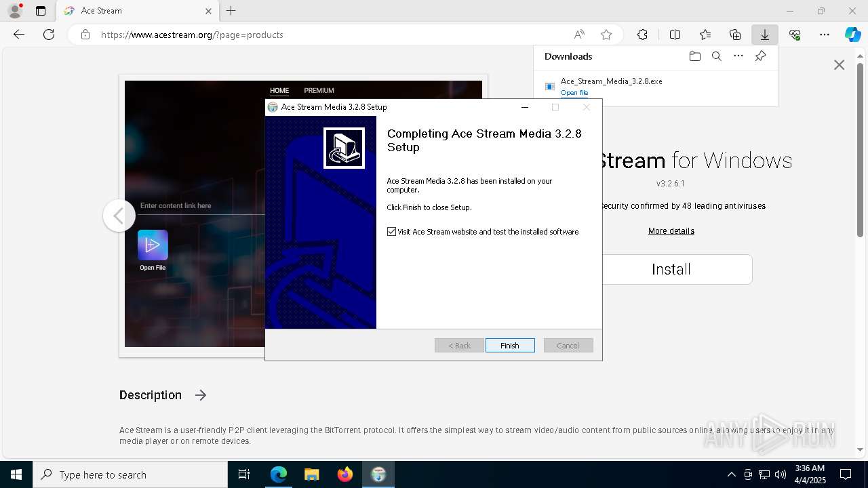Click Finish to close Ace Stream Setup
The height and width of the screenshot is (488, 868).
(x=510, y=346)
